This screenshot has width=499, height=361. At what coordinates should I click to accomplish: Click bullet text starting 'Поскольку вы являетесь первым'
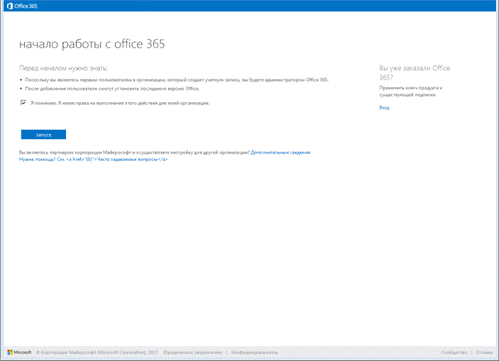pos(177,80)
